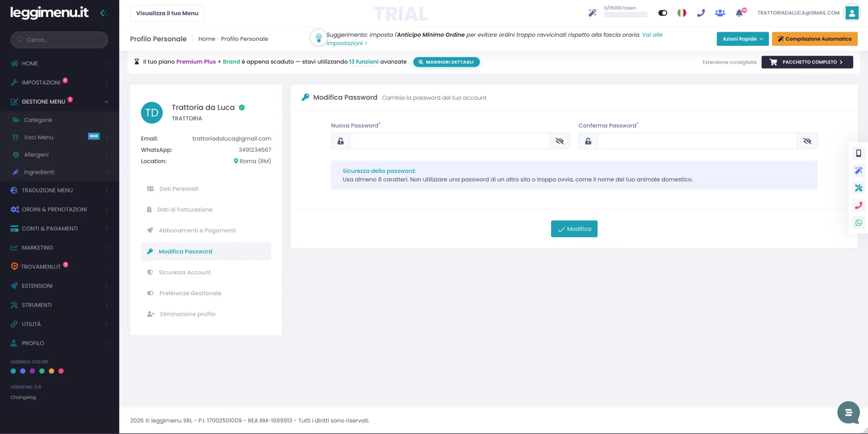Select the Italian flag language icon
Screen dimensions: 868x434
pos(682,13)
